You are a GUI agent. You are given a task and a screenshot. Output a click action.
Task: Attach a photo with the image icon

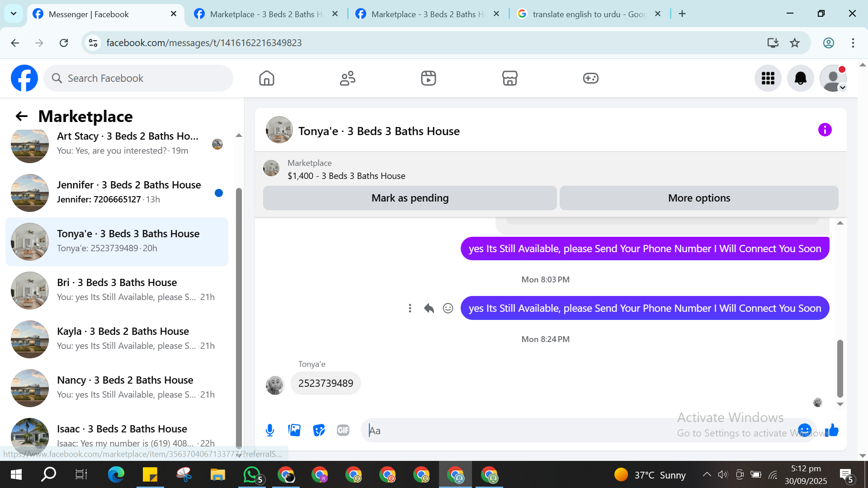[294, 430]
